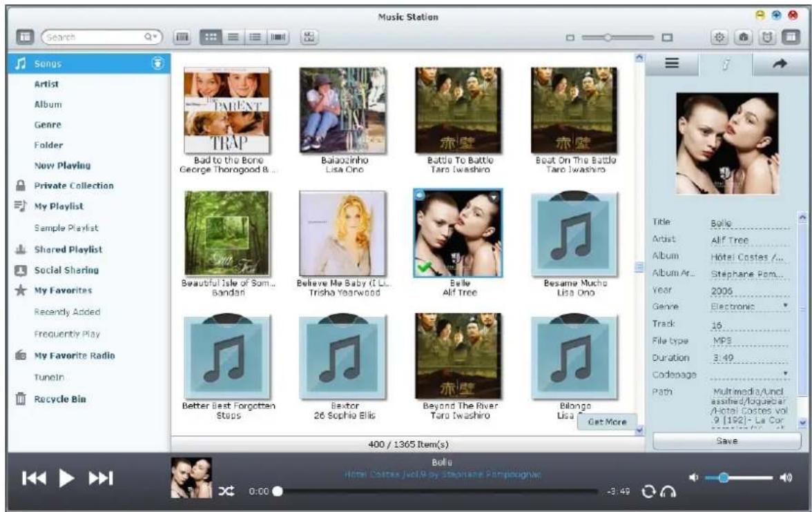
Task: Adjust the thumbnail size slider
Action: point(618,37)
